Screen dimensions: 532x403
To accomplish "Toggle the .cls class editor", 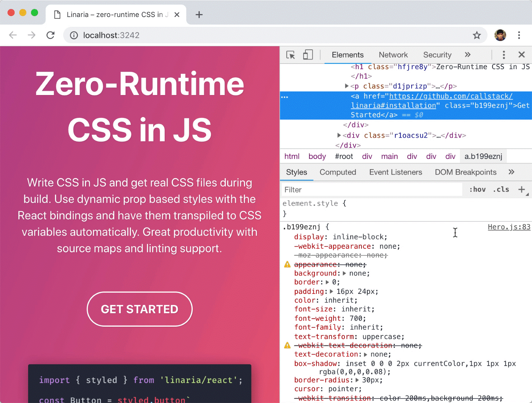I will pyautogui.click(x=501, y=189).
